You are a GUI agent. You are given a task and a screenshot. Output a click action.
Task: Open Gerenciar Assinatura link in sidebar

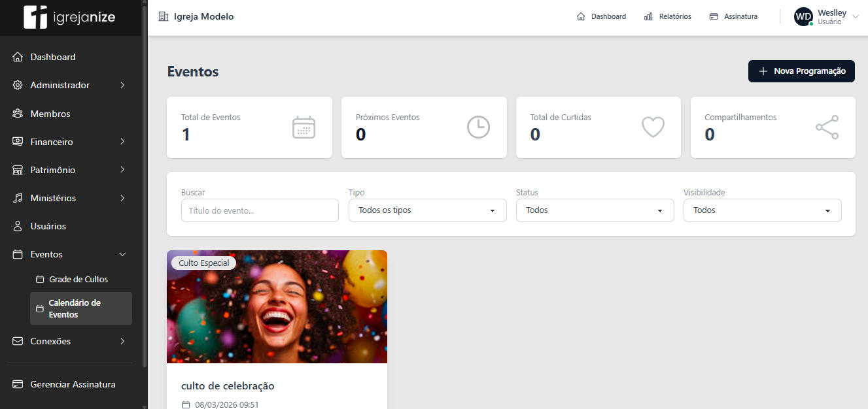click(72, 384)
